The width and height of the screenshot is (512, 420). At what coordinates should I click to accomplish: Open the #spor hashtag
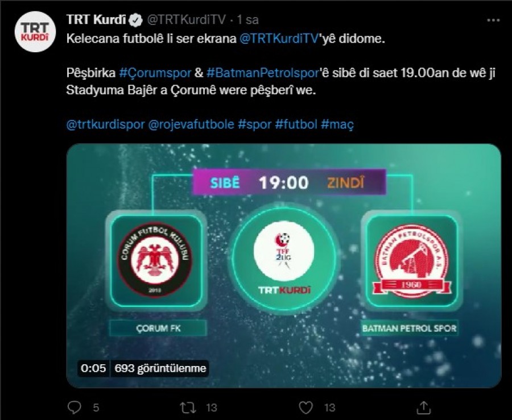[x=255, y=124]
